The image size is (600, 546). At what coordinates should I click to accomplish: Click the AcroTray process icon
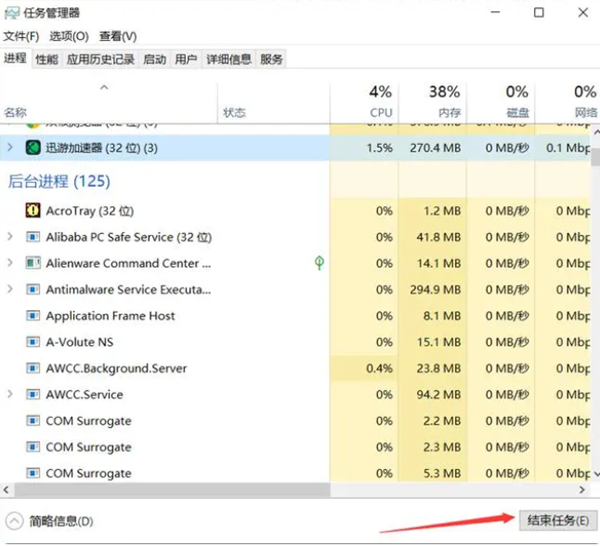coord(33,210)
